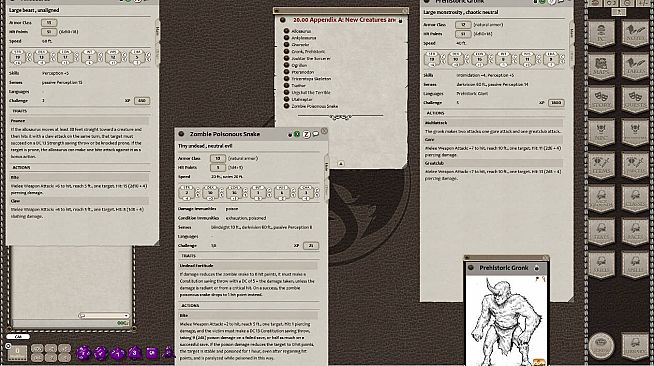654x366 pixels.
Task: Open the Allosaurus link in Appendix list
Action: tap(301, 31)
